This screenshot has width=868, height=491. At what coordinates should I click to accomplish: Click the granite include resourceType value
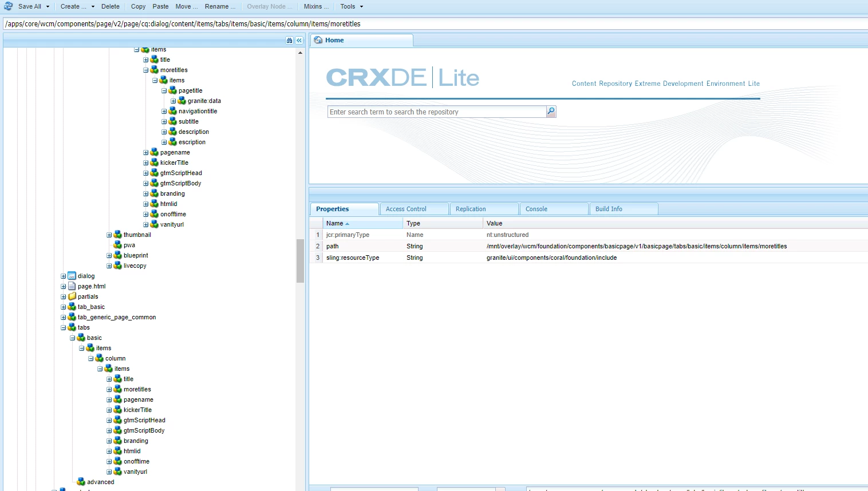(x=551, y=258)
